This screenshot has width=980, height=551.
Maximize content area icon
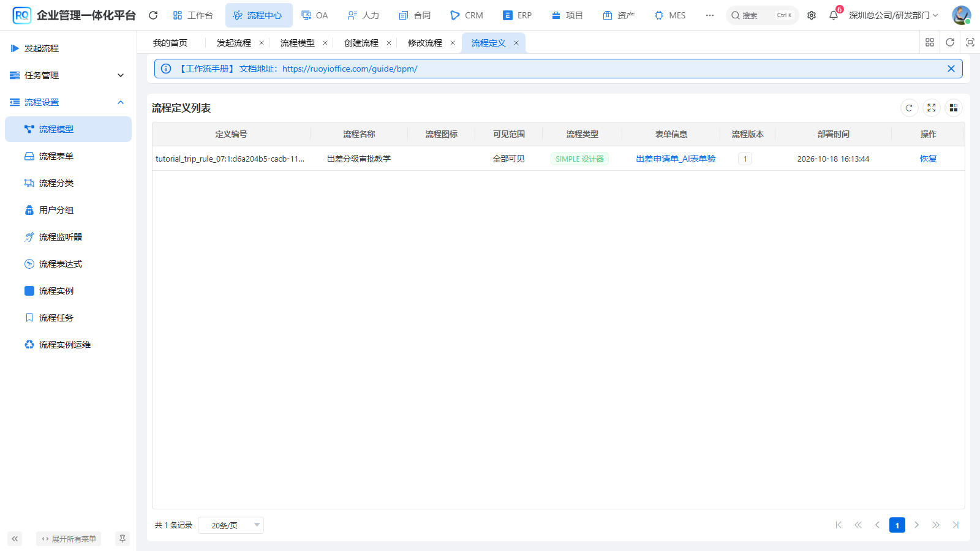click(x=970, y=42)
